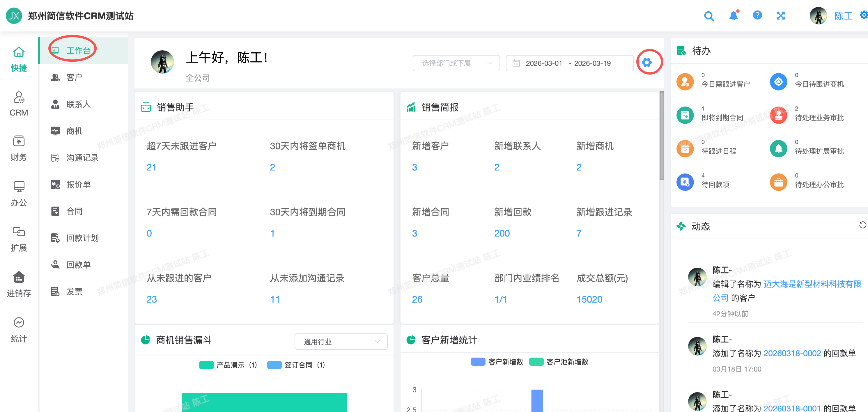Open workbench settings gear icon
Image resolution: width=868 pixels, height=412 pixels.
646,62
